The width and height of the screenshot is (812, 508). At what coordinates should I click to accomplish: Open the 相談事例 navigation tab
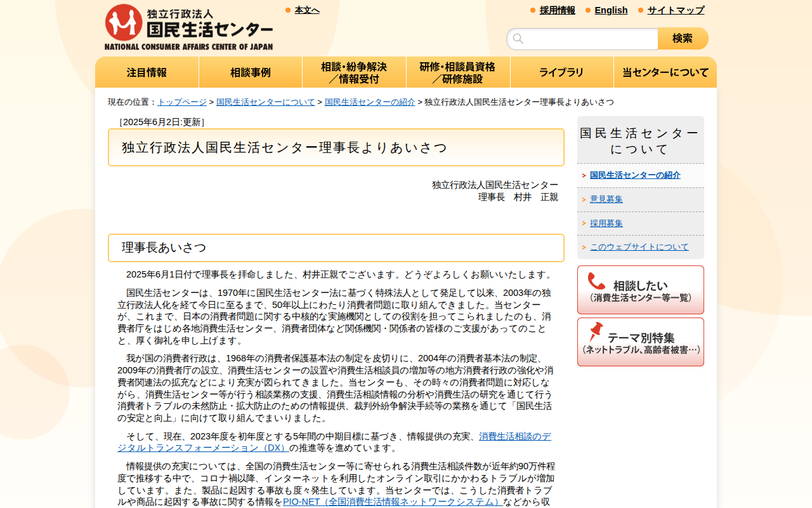click(x=251, y=72)
